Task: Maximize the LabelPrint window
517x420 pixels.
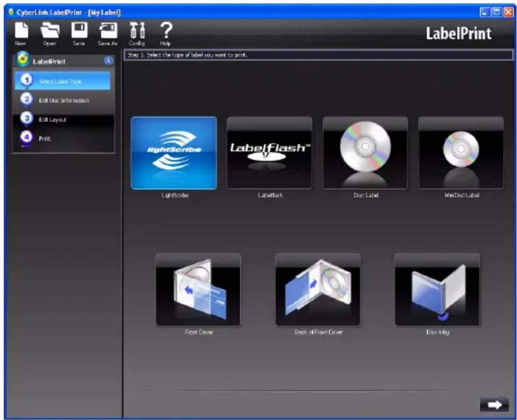Action: pyautogui.click(x=496, y=13)
